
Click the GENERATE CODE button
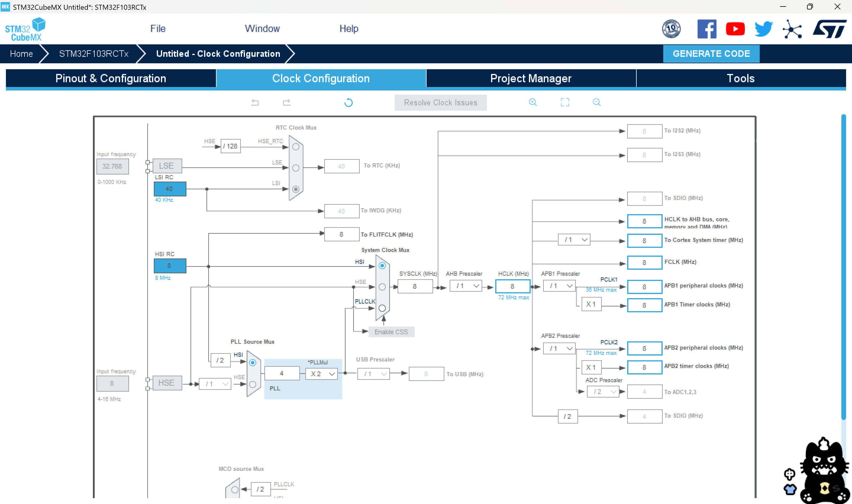point(711,54)
